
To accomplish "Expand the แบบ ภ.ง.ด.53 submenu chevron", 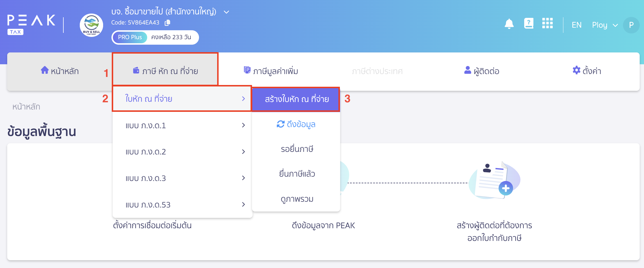I will pyautogui.click(x=244, y=205).
